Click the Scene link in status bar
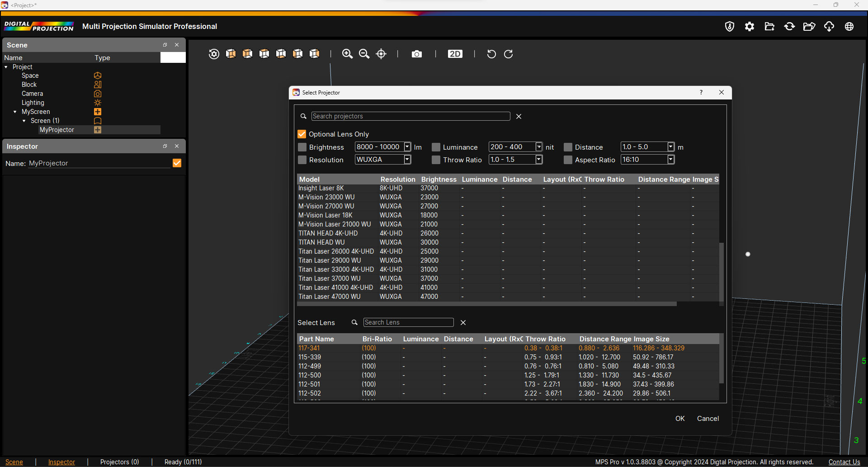This screenshot has height=467, width=868. pyautogui.click(x=14, y=462)
